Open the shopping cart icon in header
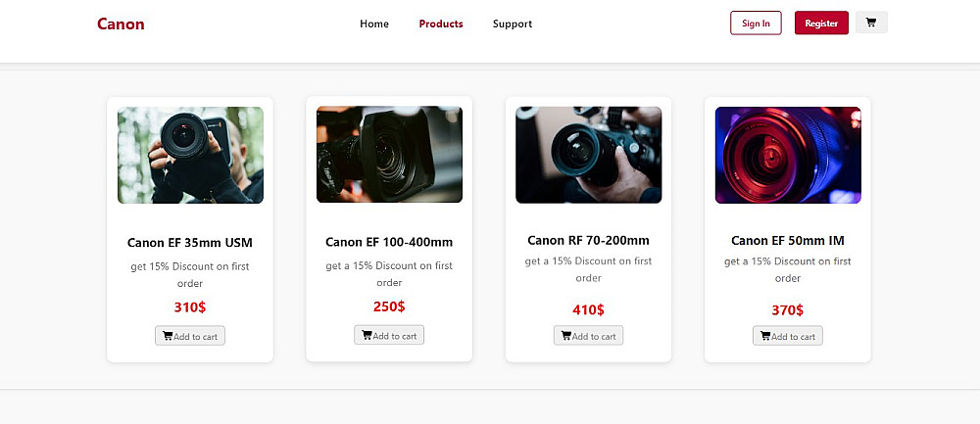 871,23
